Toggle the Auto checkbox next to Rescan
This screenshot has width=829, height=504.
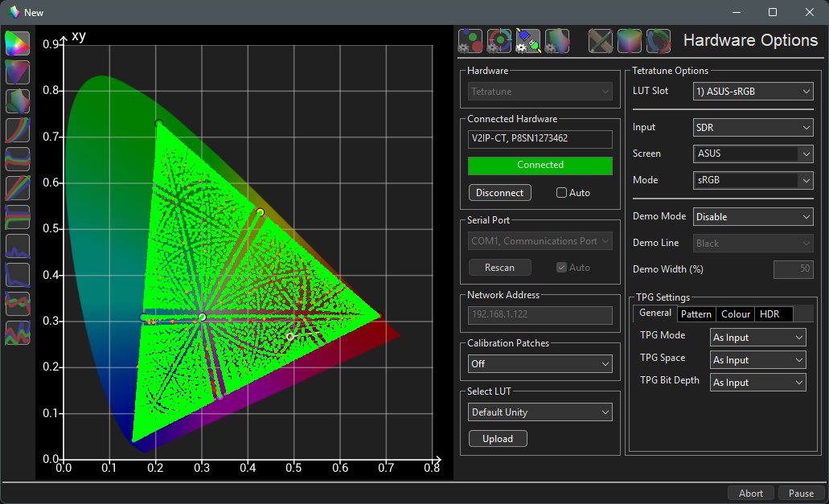point(561,268)
